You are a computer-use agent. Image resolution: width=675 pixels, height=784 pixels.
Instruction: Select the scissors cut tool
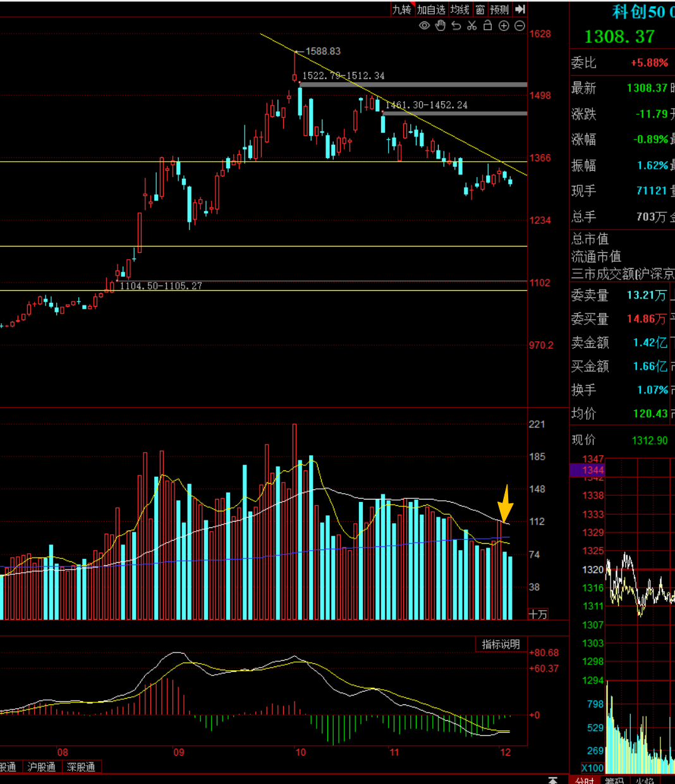(x=472, y=26)
